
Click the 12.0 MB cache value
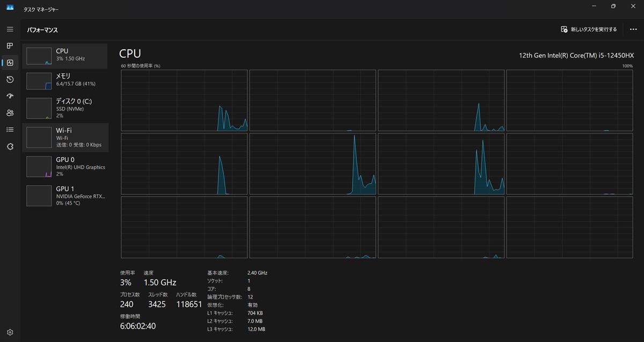(257, 329)
